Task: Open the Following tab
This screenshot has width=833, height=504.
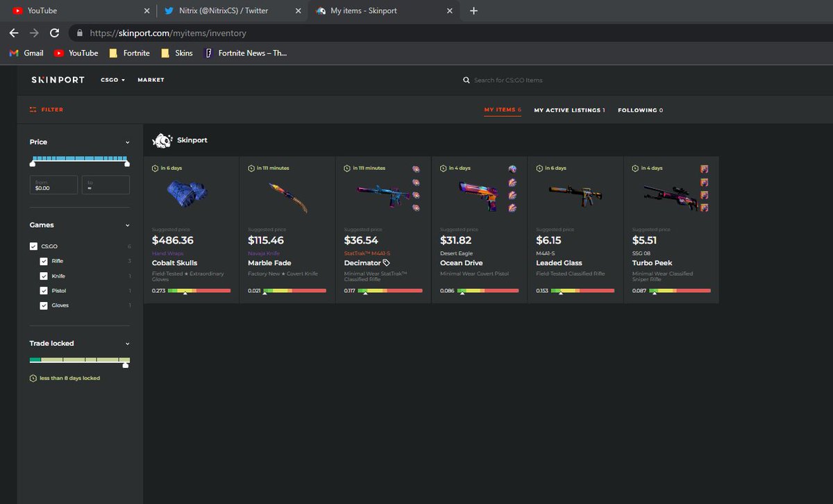Action: tap(640, 110)
